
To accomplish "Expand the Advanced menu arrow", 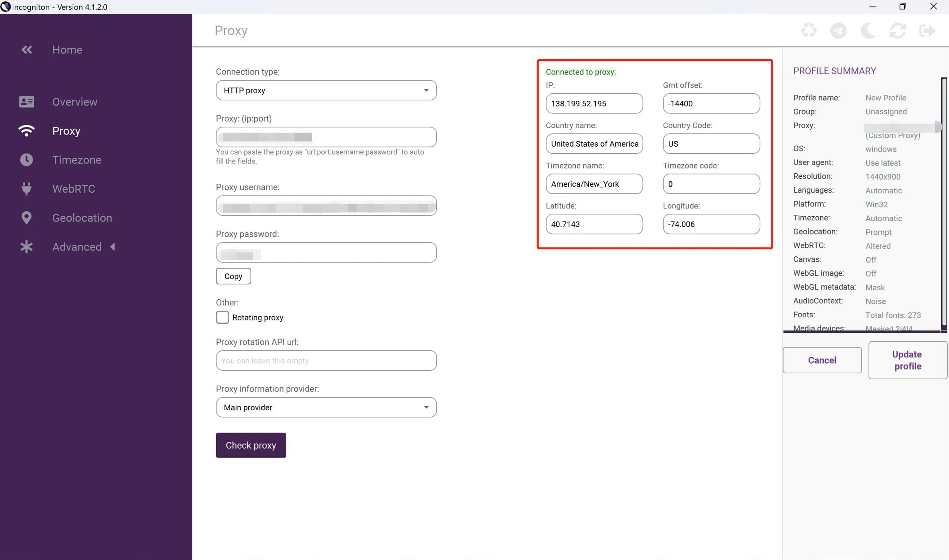I will [x=113, y=247].
